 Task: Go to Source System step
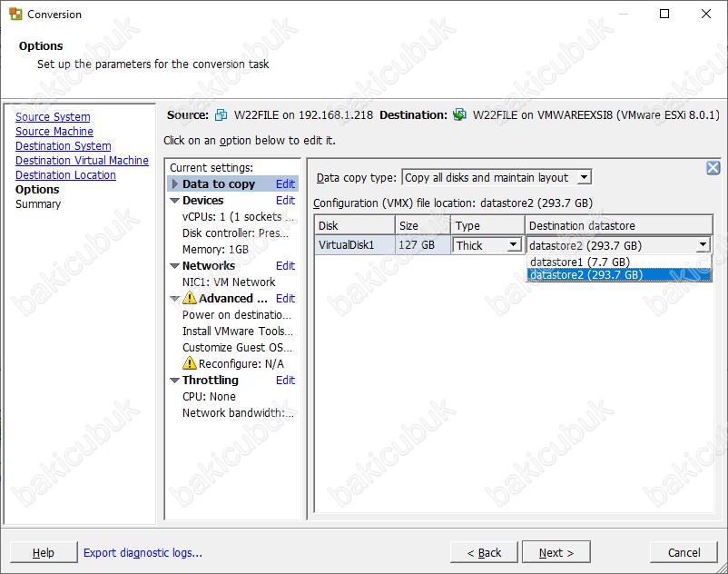pyautogui.click(x=53, y=117)
